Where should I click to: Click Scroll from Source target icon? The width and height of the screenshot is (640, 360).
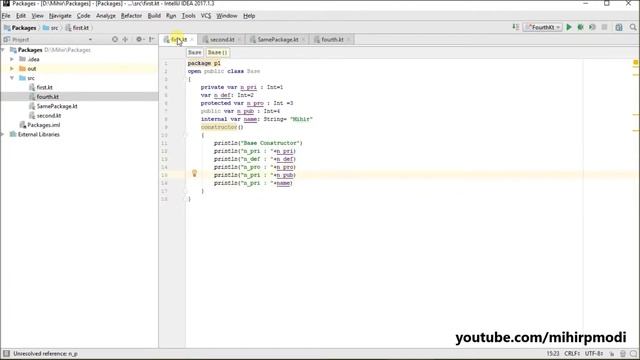115,40
